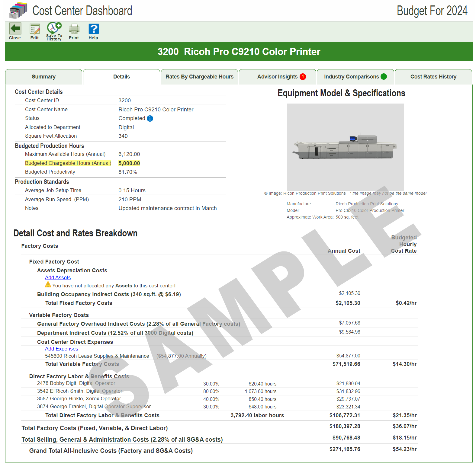Click Building Occupancy Indirect Costs row label

(x=109, y=294)
